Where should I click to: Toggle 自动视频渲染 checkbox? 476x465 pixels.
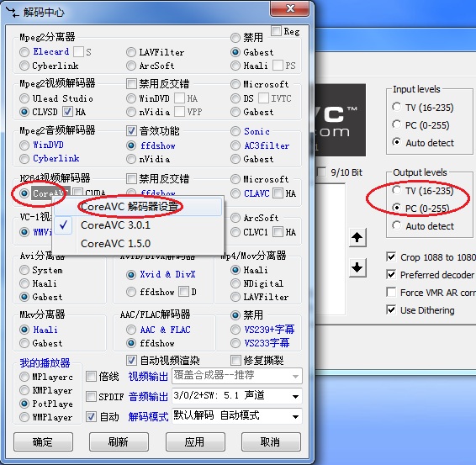[x=131, y=360]
